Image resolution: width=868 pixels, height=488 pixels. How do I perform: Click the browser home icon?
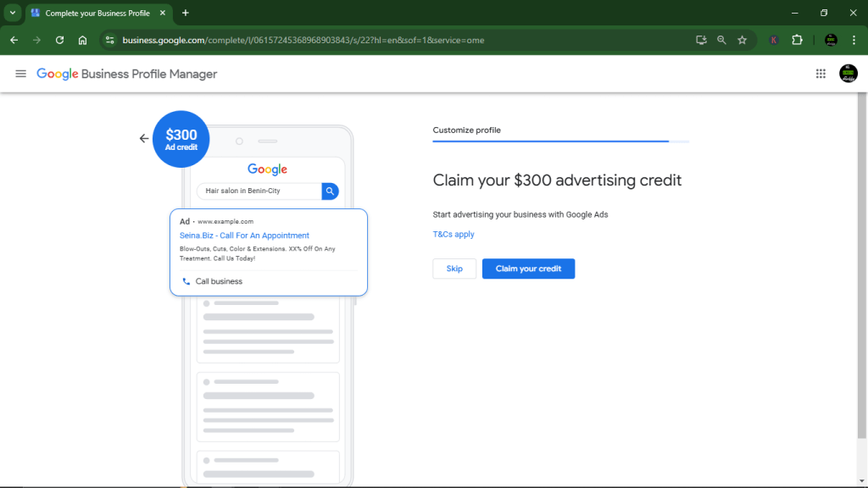(x=82, y=39)
